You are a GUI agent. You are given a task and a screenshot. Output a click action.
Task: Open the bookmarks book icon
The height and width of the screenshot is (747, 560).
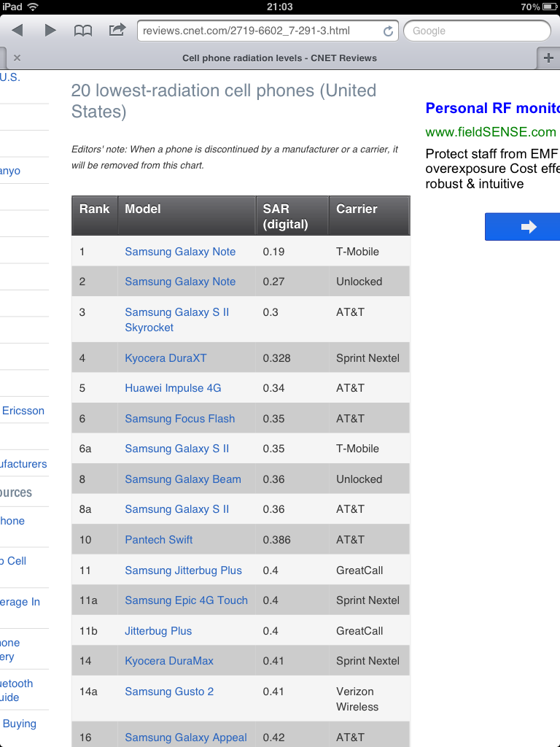coord(83,31)
